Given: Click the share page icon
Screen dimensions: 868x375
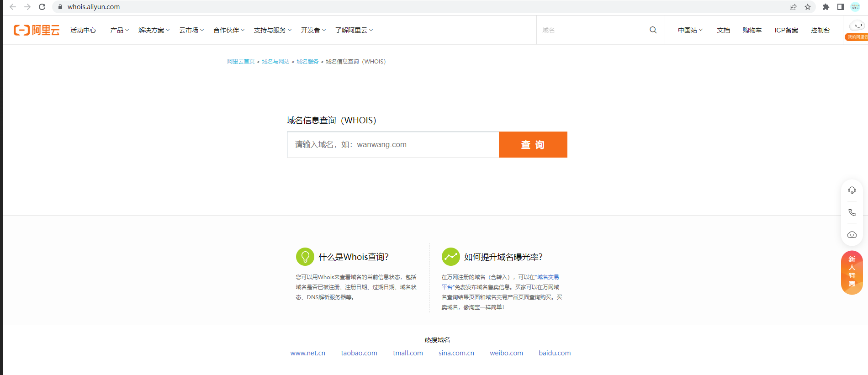Looking at the screenshot, I should [x=793, y=7].
